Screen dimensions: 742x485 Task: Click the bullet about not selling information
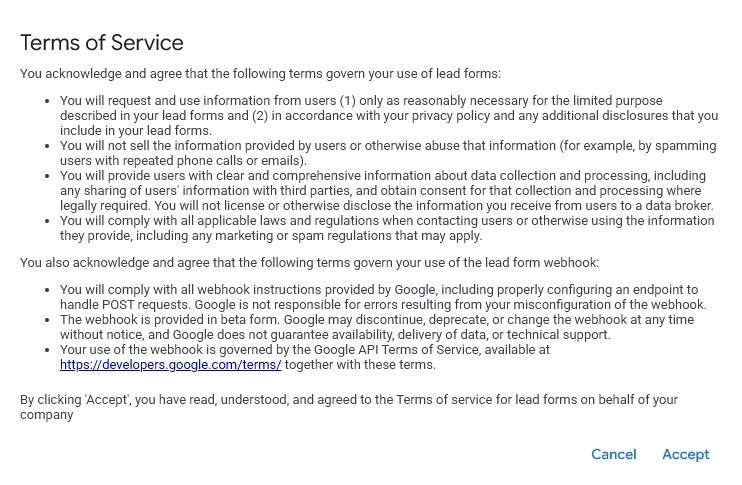(x=388, y=153)
